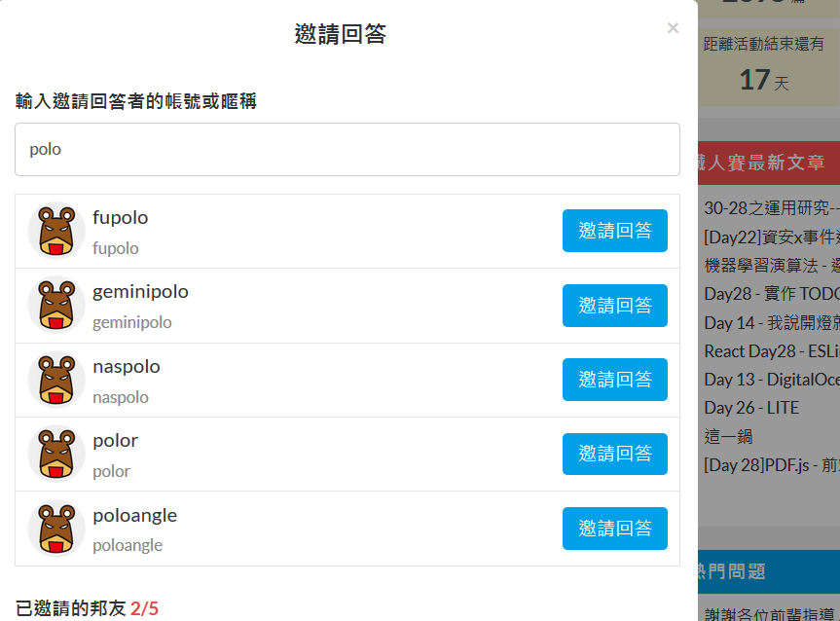Invite fupolo with the 邀請回答 button
The width and height of the screenshot is (840, 621).
click(614, 231)
